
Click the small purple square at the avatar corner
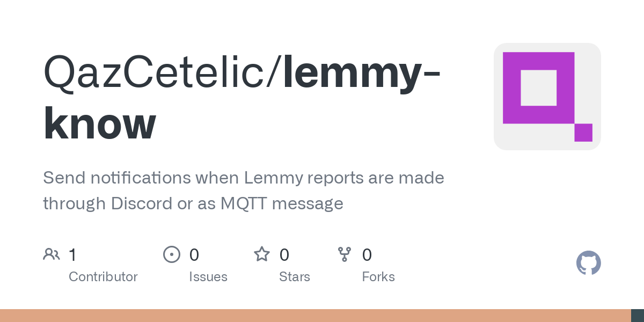click(583, 133)
